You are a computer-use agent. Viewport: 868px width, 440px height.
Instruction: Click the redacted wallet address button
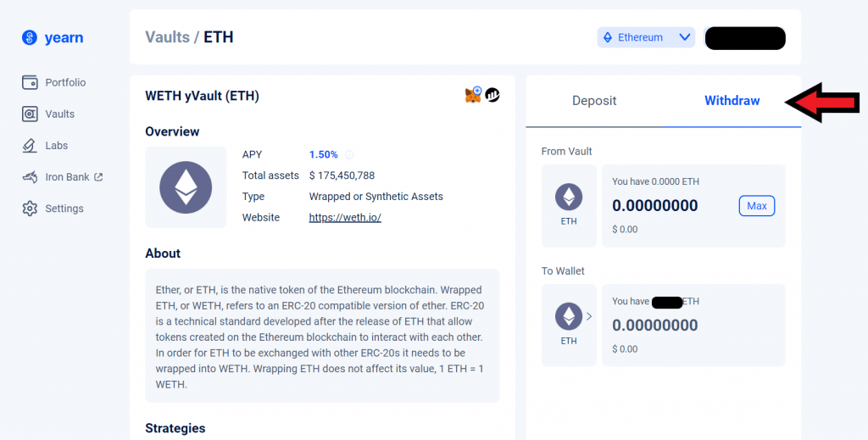pos(745,38)
